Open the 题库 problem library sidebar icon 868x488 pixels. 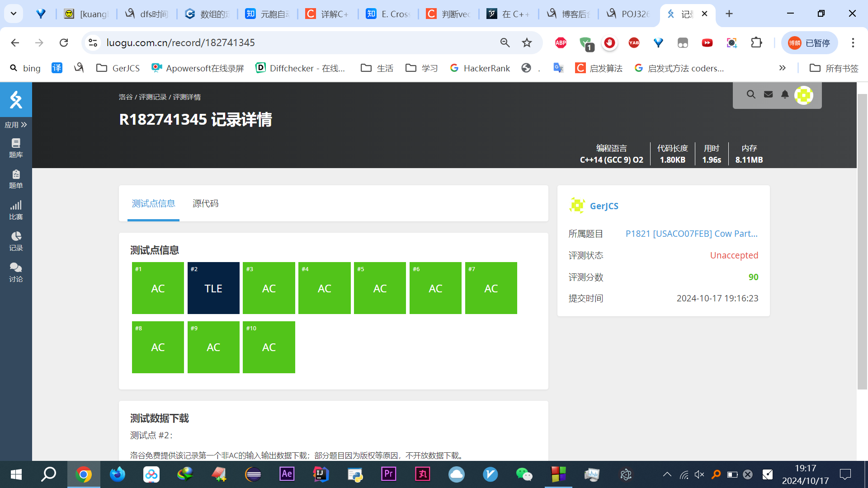(x=16, y=148)
